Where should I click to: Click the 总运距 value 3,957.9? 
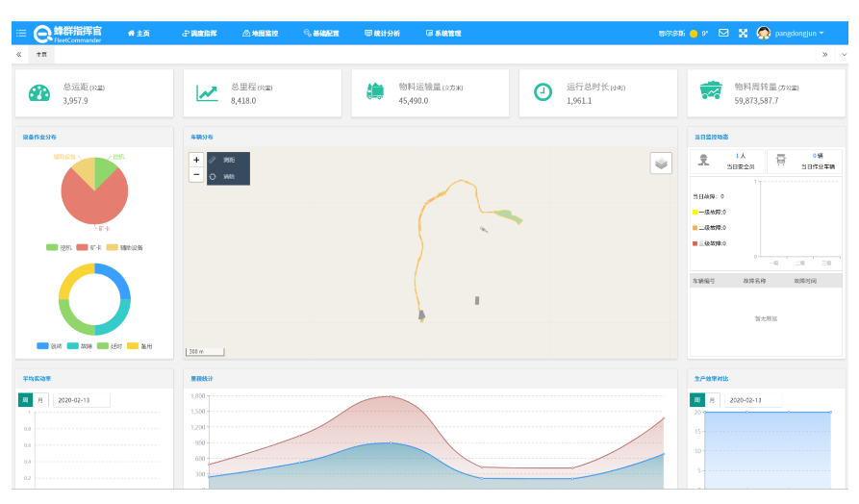[75, 101]
